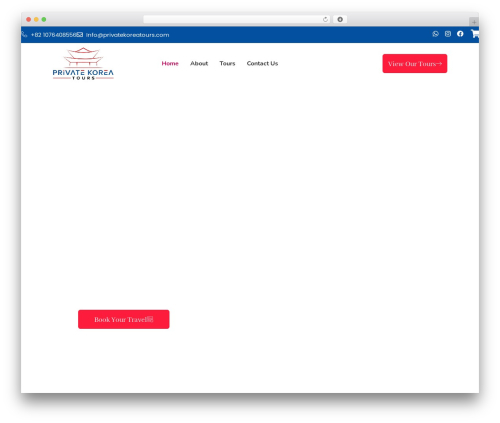Open the Instagram icon link
500x423 pixels.
tap(448, 34)
